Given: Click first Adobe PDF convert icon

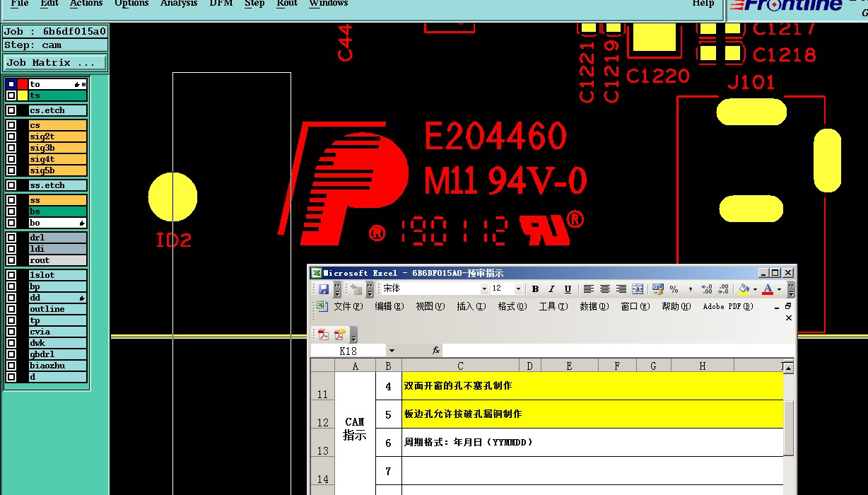Looking at the screenshot, I should pos(323,334).
